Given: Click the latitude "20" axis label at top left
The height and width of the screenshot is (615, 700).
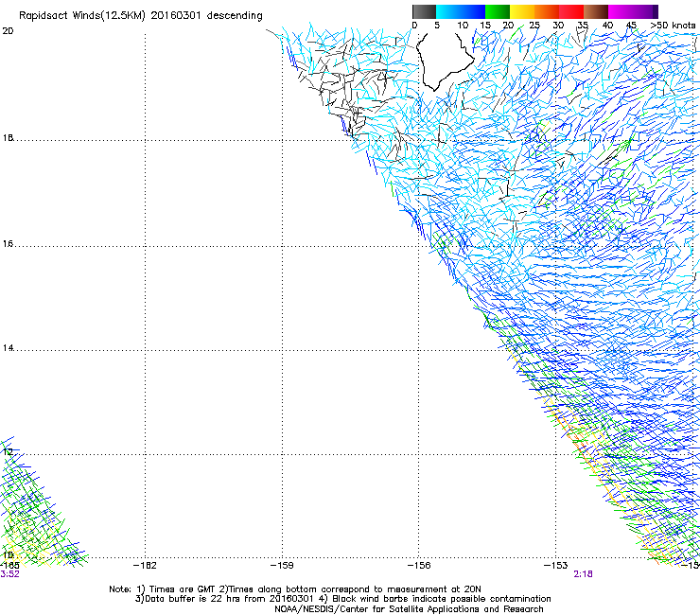Looking at the screenshot, I should point(8,31).
